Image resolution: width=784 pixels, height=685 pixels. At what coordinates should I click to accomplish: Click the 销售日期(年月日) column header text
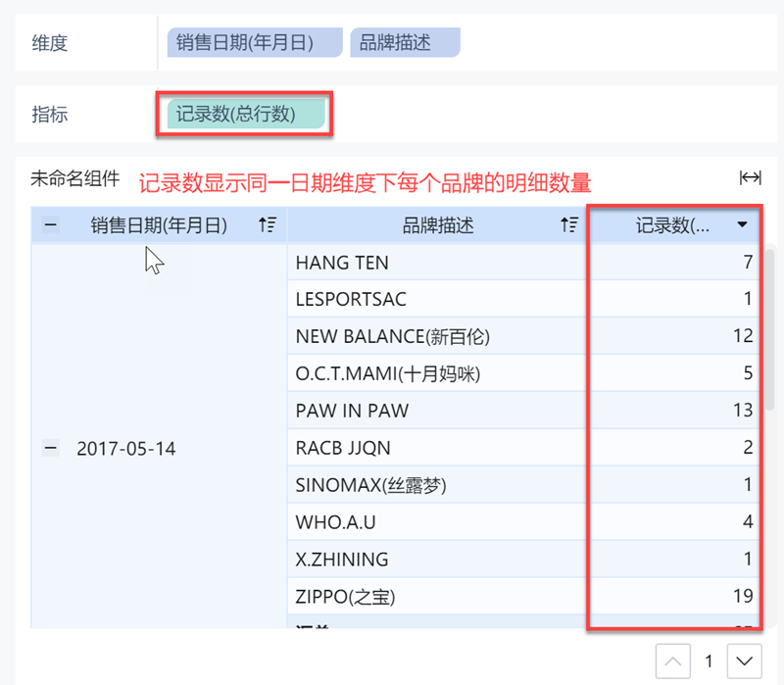(x=159, y=225)
